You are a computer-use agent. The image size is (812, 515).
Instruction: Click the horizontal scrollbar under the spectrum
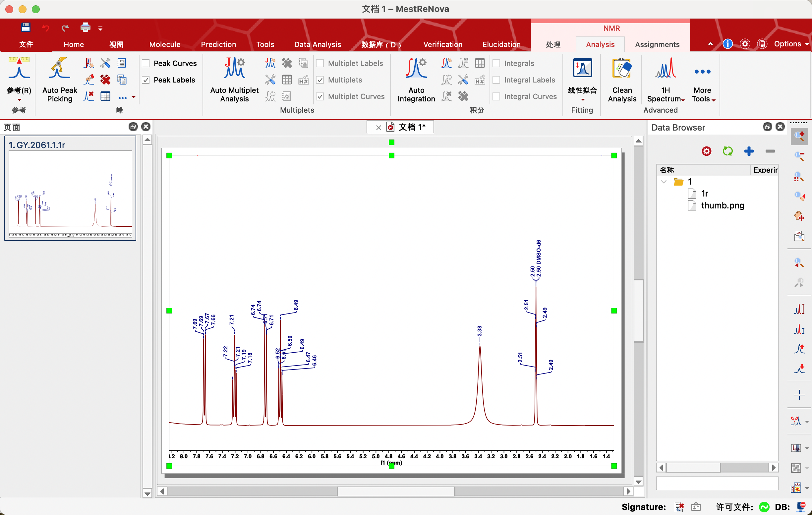[x=395, y=491]
